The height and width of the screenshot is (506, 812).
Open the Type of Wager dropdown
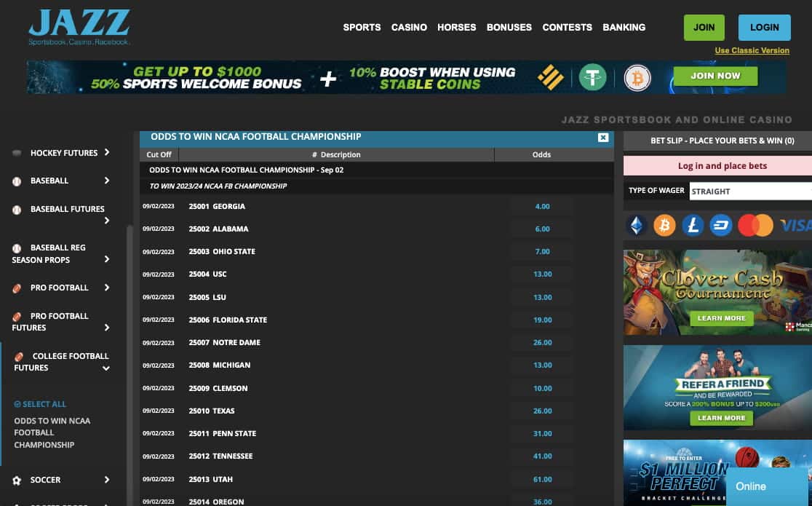(751, 191)
